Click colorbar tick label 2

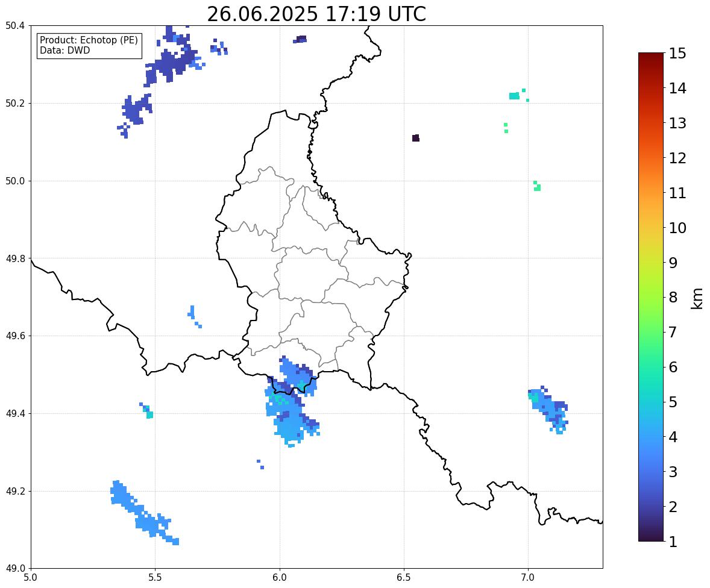click(x=673, y=507)
